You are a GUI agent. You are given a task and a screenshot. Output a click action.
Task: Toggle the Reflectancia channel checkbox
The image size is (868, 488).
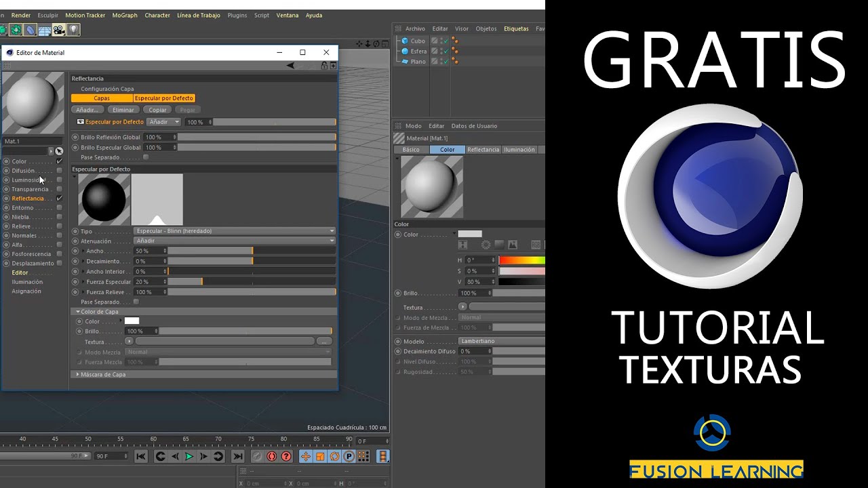pos(59,199)
